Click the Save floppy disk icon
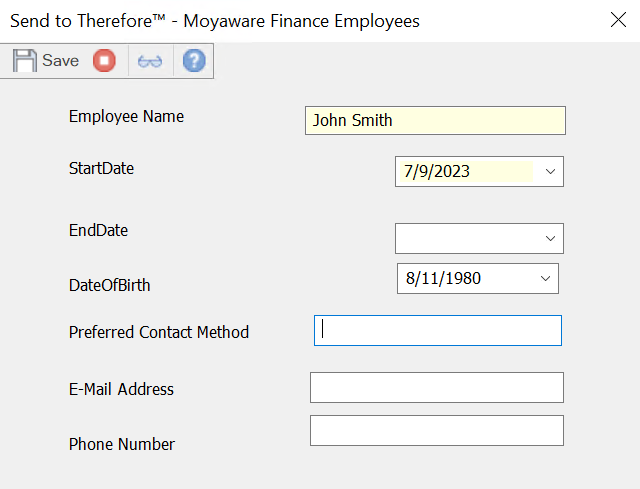This screenshot has height=489, width=640. tap(25, 61)
